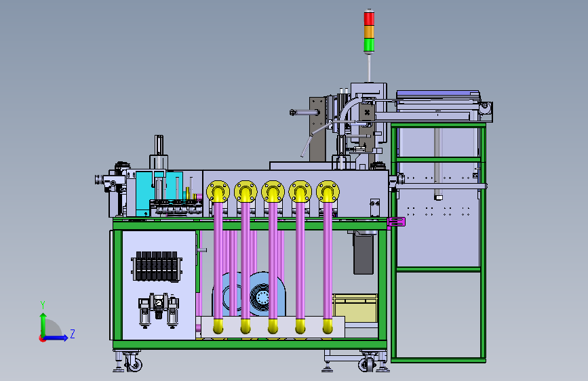Select the green segment of the signal tower light
Viewport: 588px width, 381px height.
point(369,45)
